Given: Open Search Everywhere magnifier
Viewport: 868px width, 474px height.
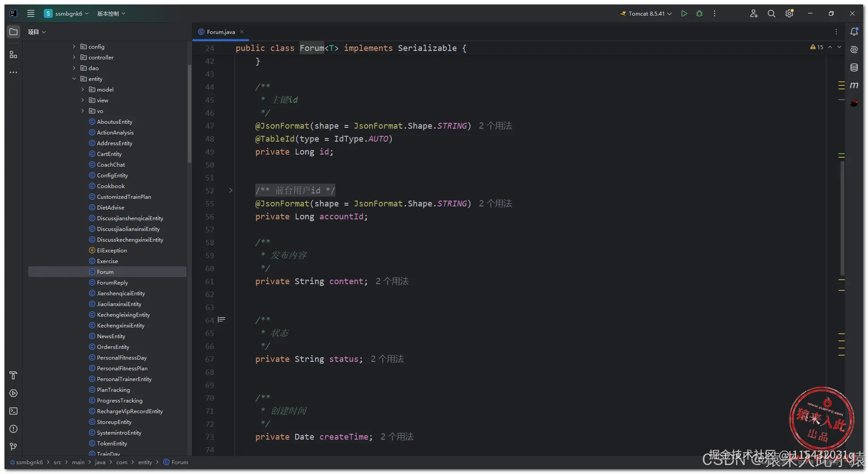Looking at the screenshot, I should click(771, 13).
